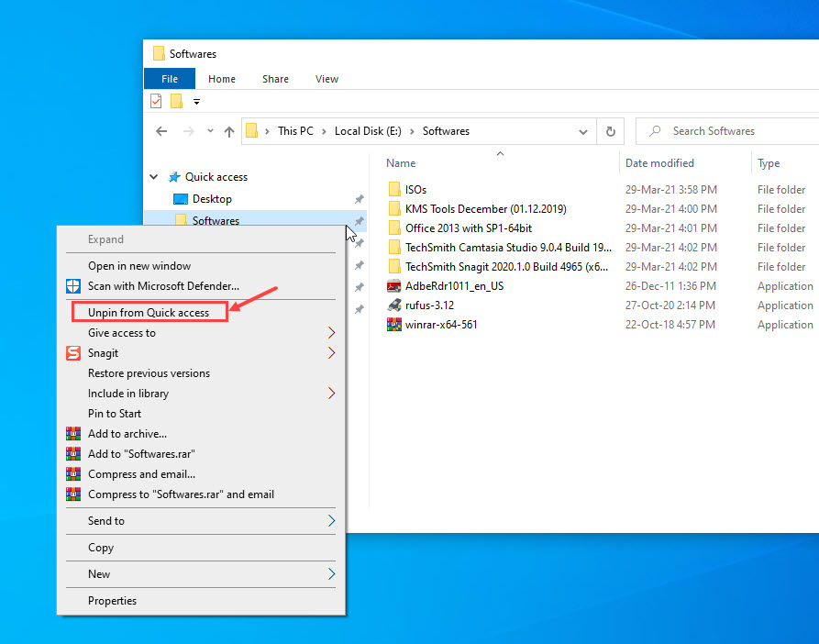Select the winrar-x64-561 installer file
This screenshot has height=644, width=819.
441,325
